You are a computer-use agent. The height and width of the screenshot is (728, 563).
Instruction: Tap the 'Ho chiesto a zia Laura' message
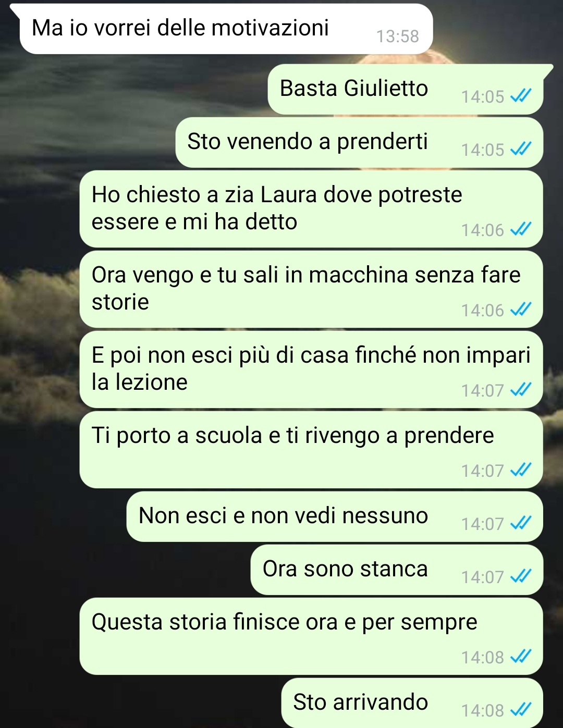(311, 209)
